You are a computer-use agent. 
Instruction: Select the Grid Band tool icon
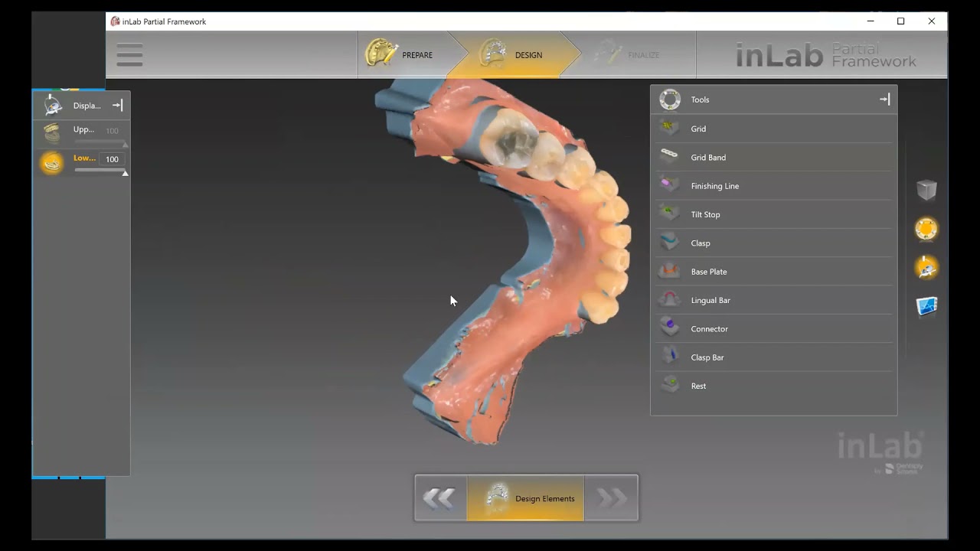[x=670, y=156]
